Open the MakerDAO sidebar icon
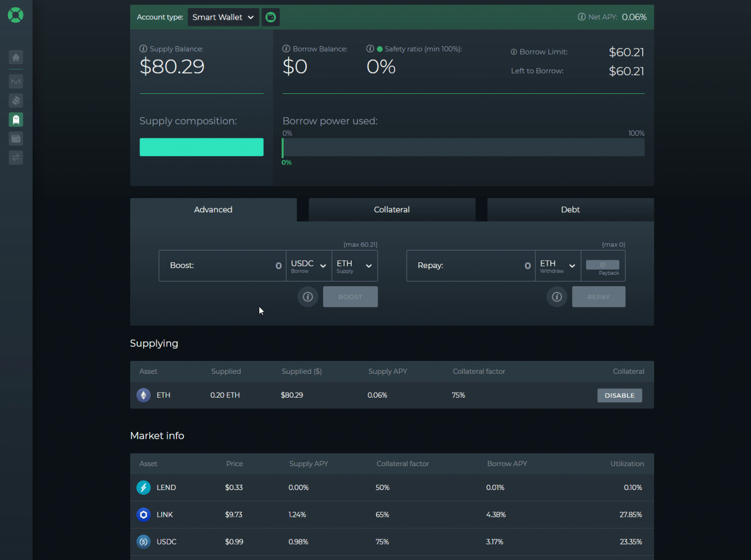The height and width of the screenshot is (560, 751). 16,81
